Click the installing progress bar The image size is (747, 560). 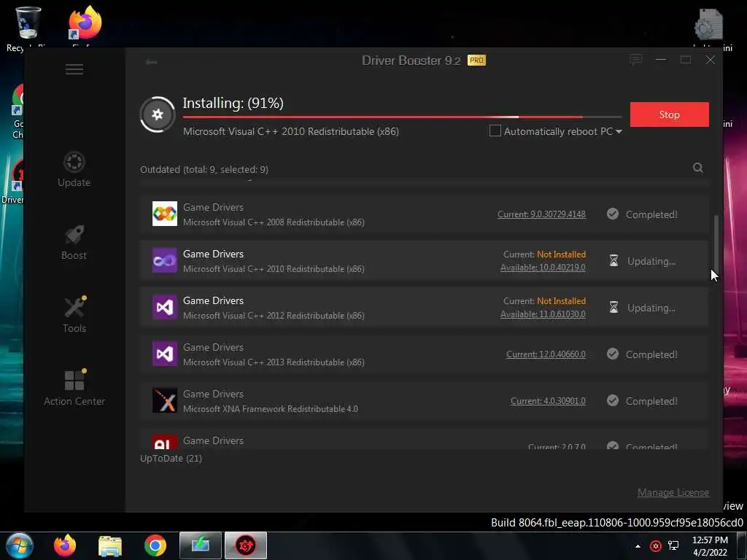(x=402, y=117)
